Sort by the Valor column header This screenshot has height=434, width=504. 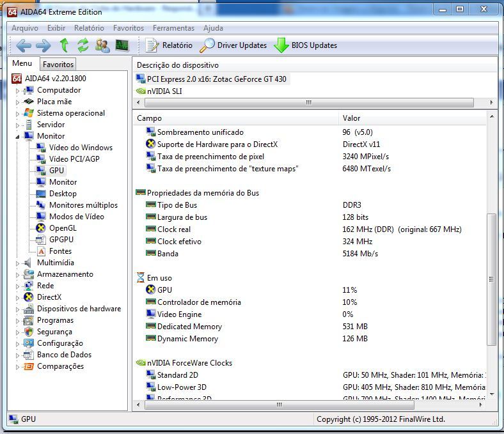point(413,118)
